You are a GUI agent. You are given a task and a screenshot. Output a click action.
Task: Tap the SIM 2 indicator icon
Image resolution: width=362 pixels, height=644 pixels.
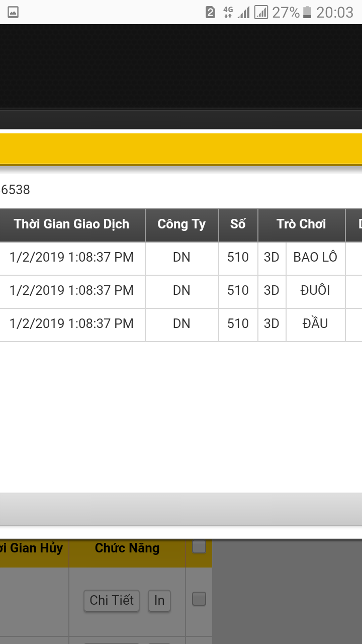tap(211, 12)
